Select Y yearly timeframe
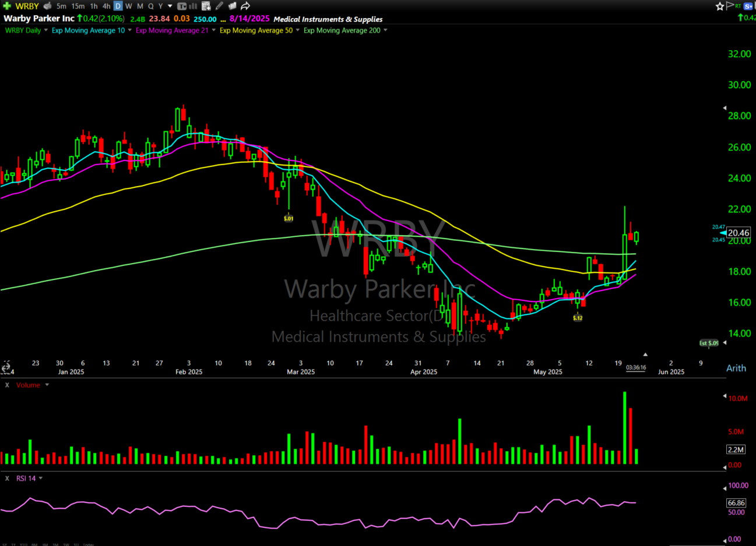756x546 pixels. pos(161,6)
